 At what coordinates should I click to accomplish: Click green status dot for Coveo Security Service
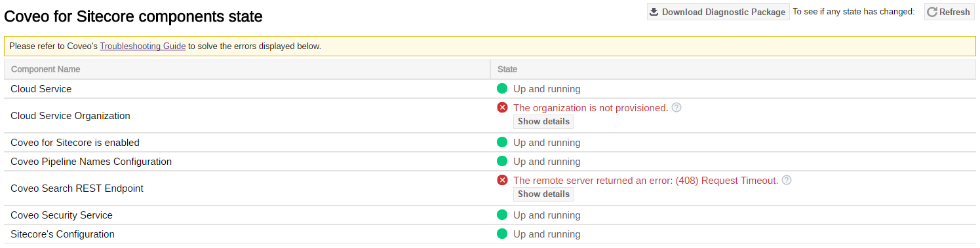[x=503, y=215]
